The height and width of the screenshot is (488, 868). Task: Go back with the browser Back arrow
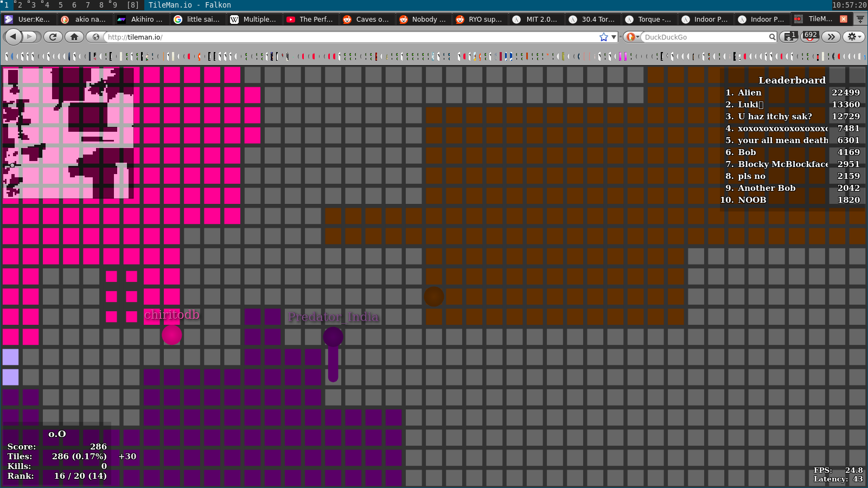pos(13,37)
